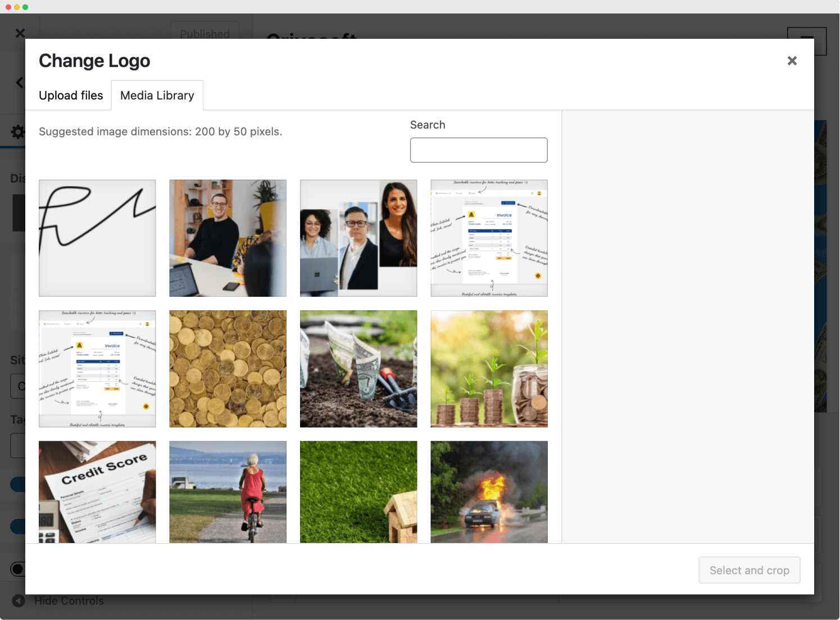Viewport: 840px width, 620px height.
Task: Select the Credit Score document image
Action: pos(97,492)
